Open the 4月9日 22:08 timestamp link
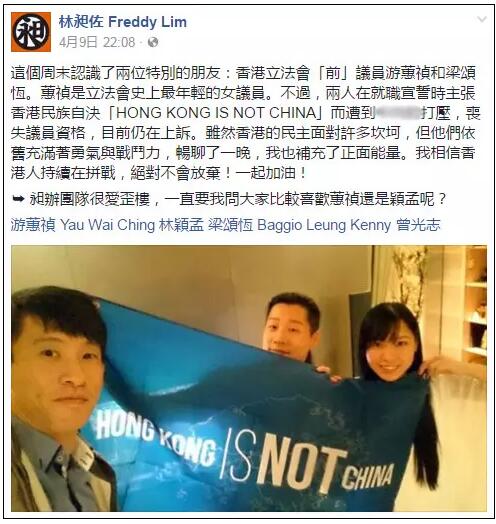Screen dimensions: 496x524 tap(97, 42)
